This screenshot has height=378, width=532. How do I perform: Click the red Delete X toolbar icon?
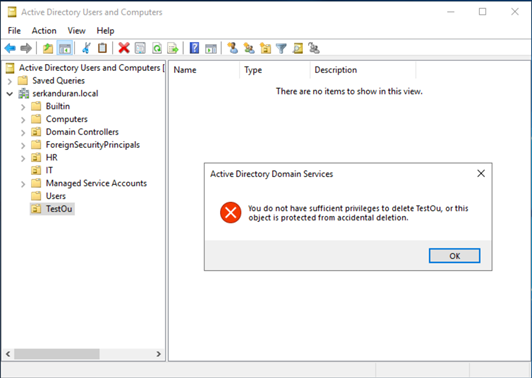click(124, 48)
